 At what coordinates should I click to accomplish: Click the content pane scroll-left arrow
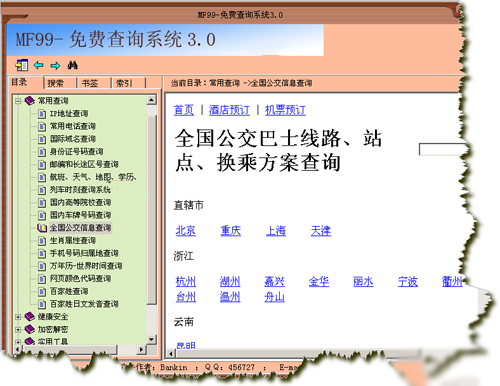point(171,353)
